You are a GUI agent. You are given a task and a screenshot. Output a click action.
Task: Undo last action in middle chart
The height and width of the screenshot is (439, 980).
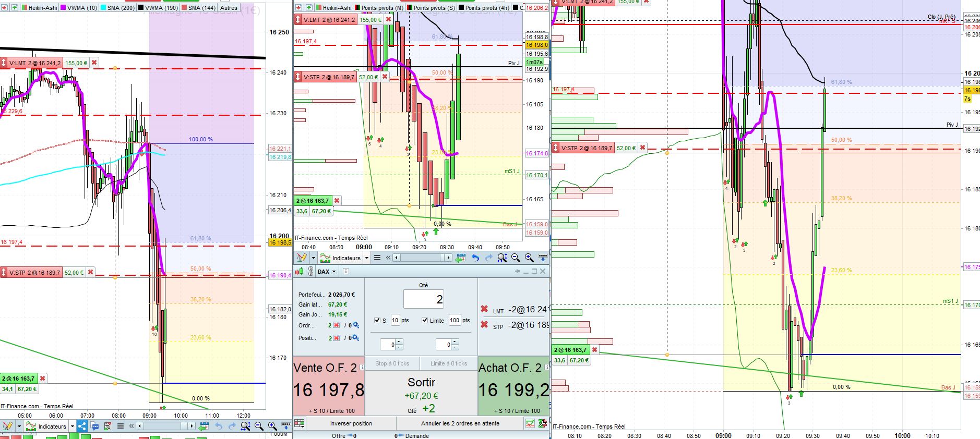[x=475, y=258]
